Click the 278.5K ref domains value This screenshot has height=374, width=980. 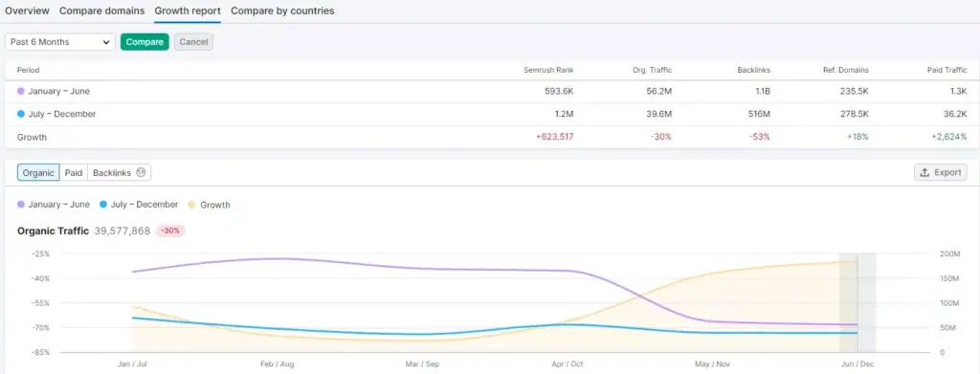[x=855, y=114]
